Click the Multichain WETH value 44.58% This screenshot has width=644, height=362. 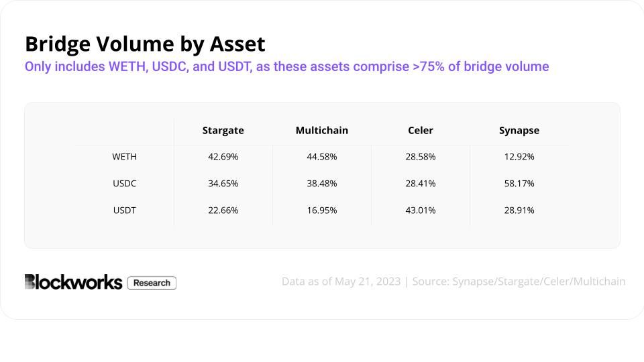[x=322, y=157]
